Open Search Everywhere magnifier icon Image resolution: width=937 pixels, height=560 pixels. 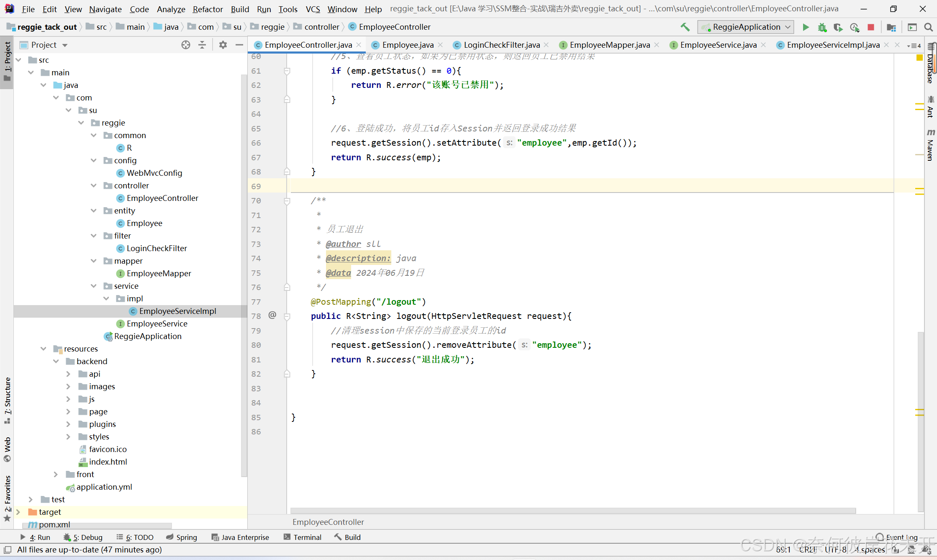coord(928,27)
